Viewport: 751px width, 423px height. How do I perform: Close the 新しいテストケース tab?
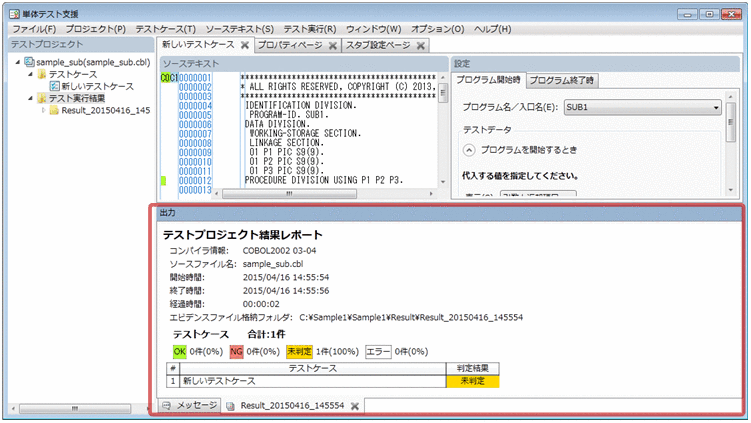coord(245,45)
